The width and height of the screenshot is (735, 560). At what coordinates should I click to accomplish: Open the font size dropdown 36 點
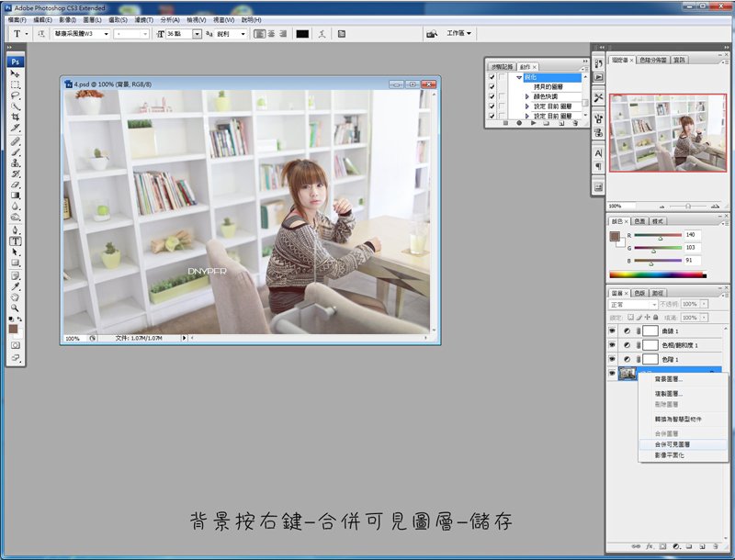pyautogui.click(x=197, y=34)
